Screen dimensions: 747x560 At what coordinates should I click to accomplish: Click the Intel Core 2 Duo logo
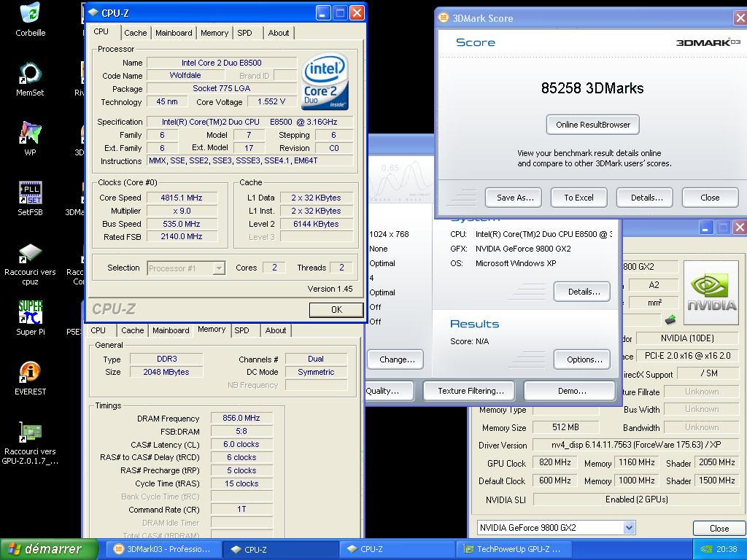coord(325,81)
